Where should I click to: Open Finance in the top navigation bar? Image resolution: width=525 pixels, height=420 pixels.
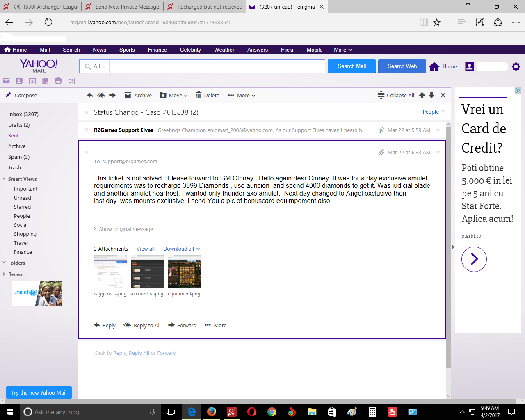(157, 50)
